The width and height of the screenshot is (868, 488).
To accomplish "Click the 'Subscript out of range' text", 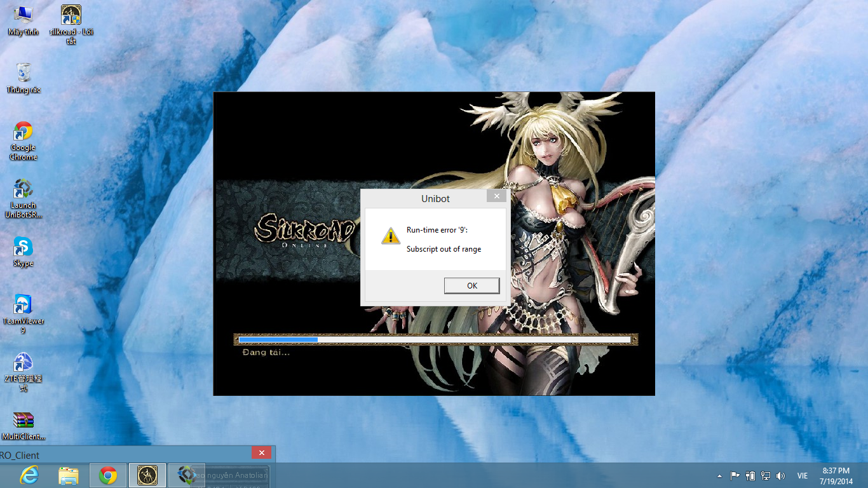I will pos(444,249).
